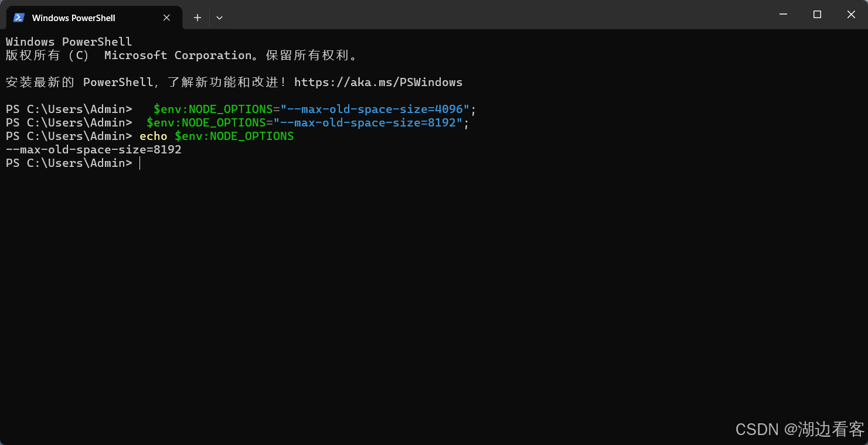
Task: Open a new tab with plus button
Action: 198,18
